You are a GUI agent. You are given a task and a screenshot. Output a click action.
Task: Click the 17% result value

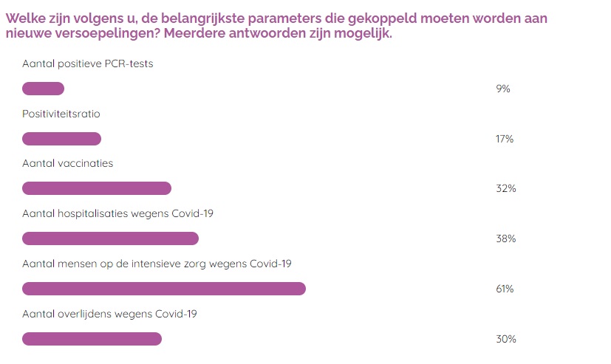(505, 139)
